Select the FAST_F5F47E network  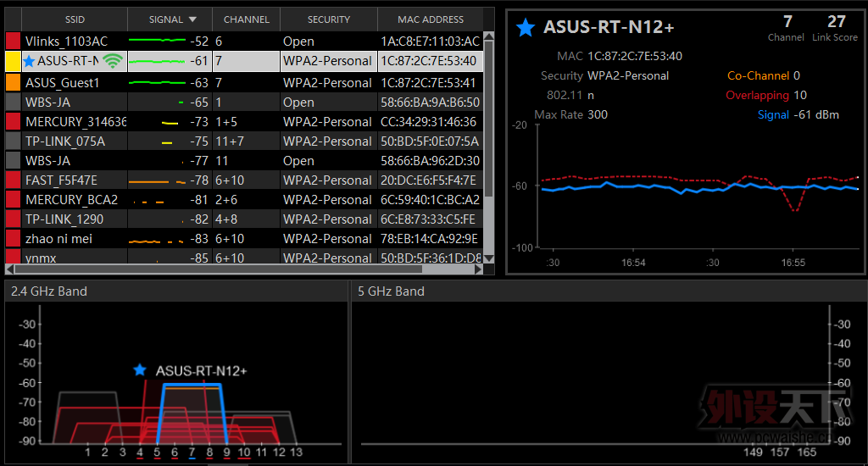pyautogui.click(x=244, y=180)
